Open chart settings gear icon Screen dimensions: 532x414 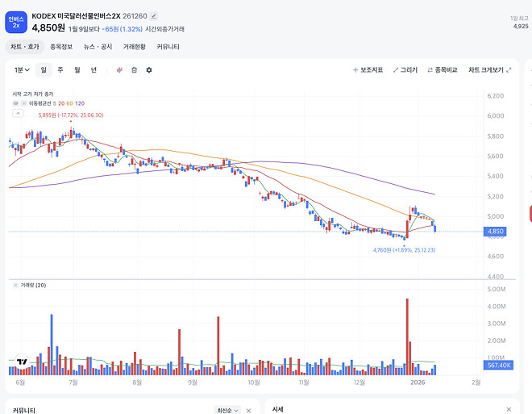point(149,70)
